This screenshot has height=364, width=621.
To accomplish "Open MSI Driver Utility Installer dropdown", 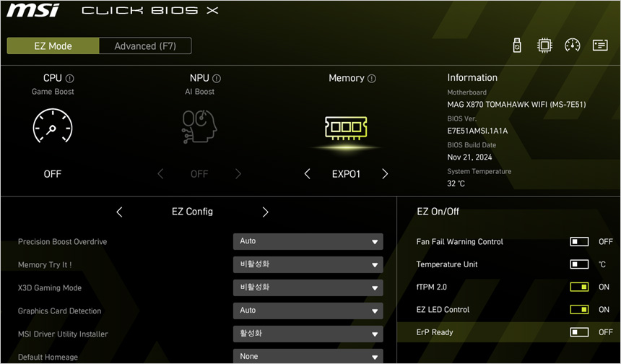I will click(x=308, y=334).
